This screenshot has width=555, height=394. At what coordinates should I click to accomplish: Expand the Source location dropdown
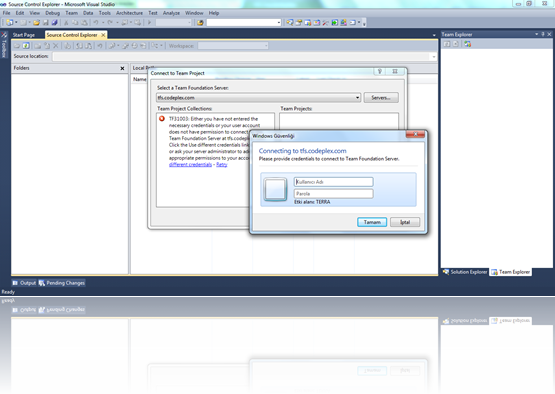tap(434, 57)
